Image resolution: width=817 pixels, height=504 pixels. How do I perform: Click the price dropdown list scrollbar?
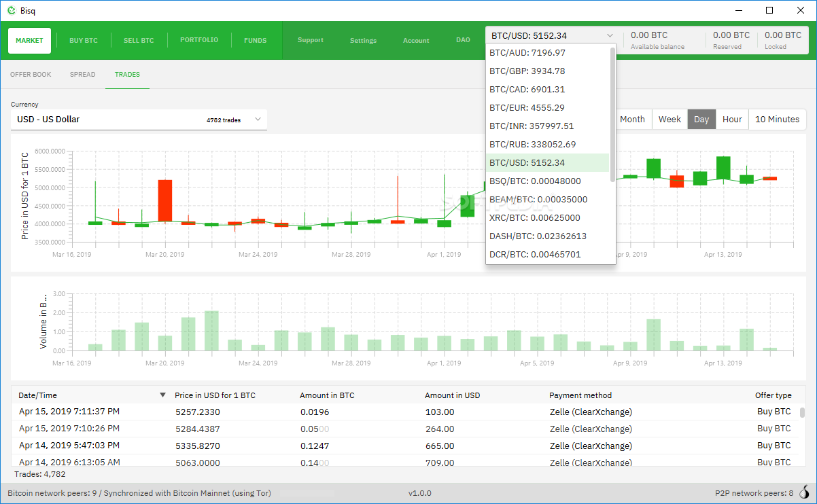coord(612,113)
